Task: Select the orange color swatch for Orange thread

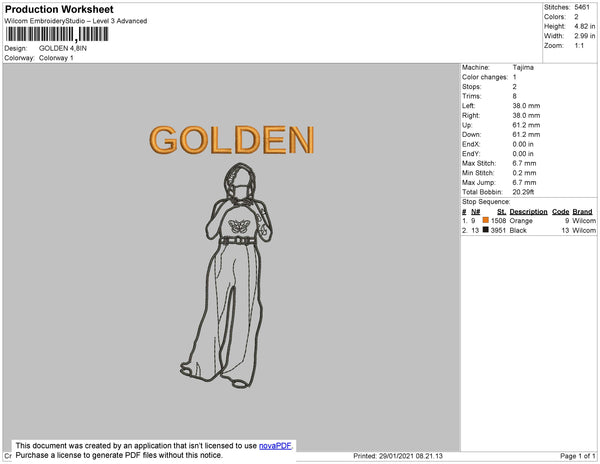Action: tap(486, 220)
